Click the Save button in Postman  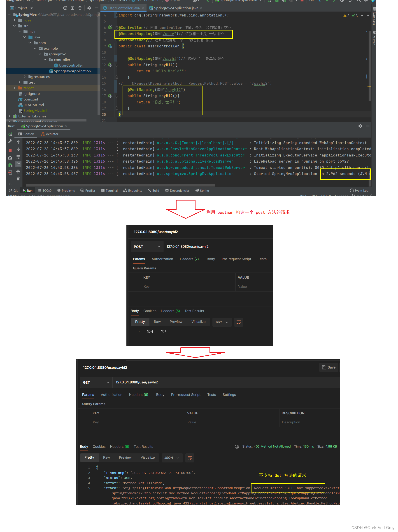click(x=328, y=367)
